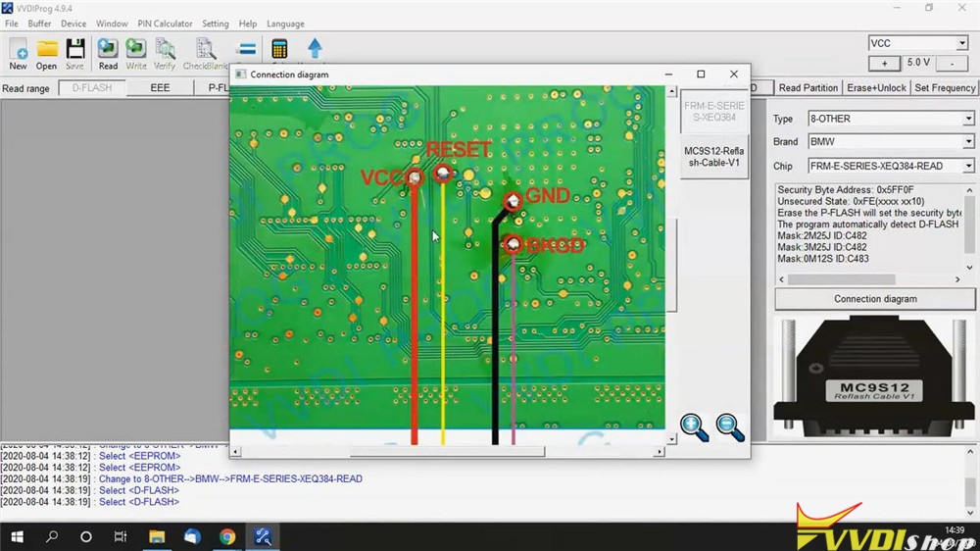Close the Connection diagram window
The image size is (980, 551).
point(734,74)
